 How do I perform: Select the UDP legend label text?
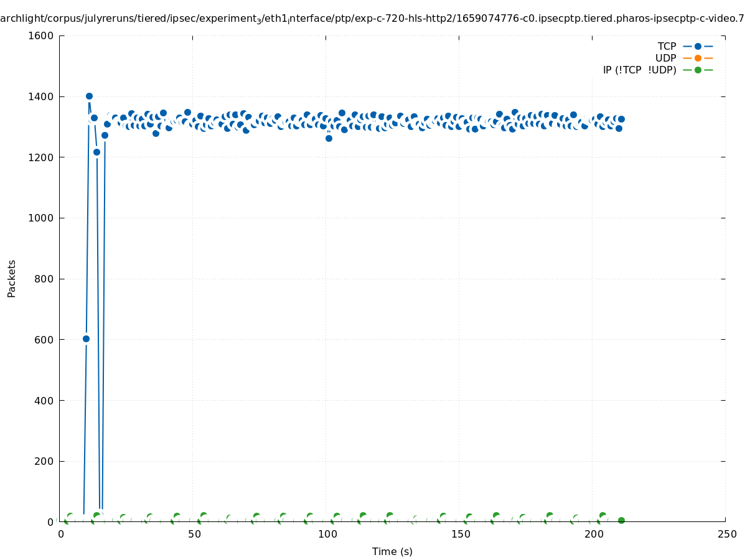(x=665, y=58)
